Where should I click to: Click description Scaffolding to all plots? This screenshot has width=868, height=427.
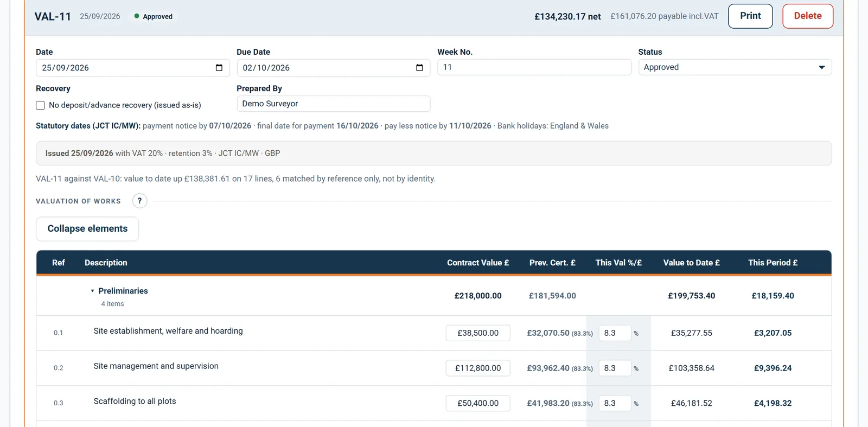point(135,401)
